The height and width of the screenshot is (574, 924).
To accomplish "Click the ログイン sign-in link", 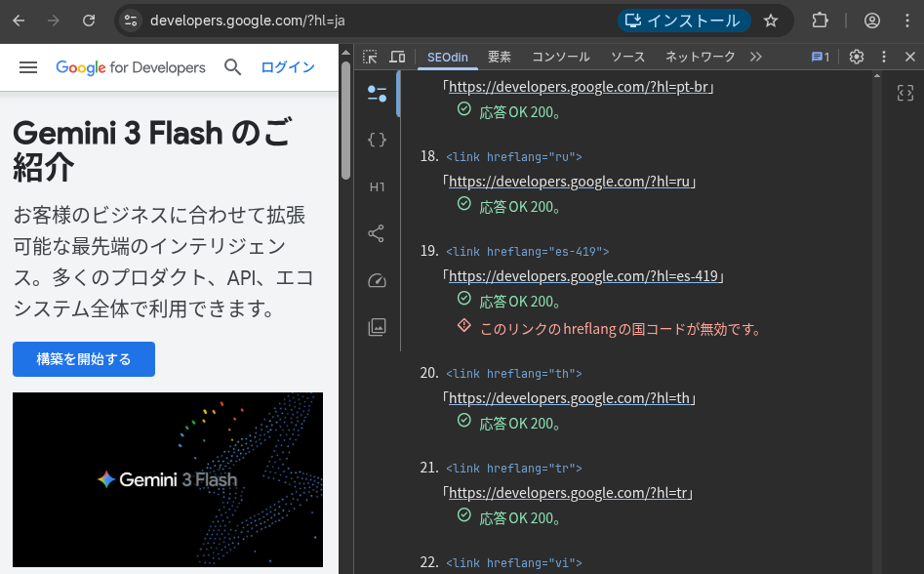I will [x=288, y=67].
